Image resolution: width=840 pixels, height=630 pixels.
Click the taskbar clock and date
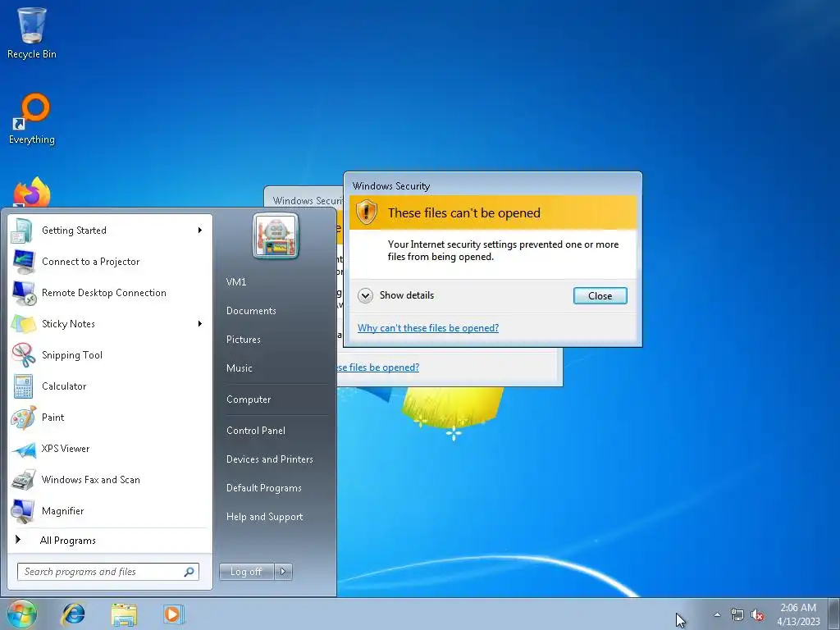798,614
